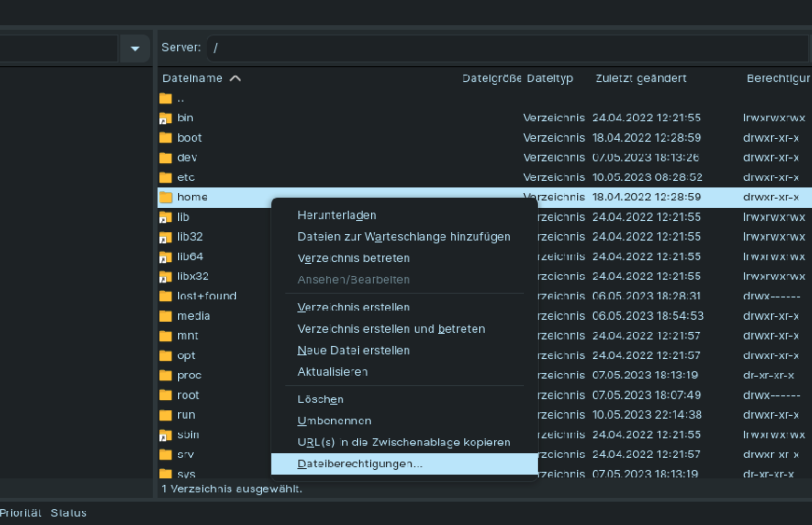Select the lost+found folder icon
This screenshot has width=812, height=525.
(165, 297)
